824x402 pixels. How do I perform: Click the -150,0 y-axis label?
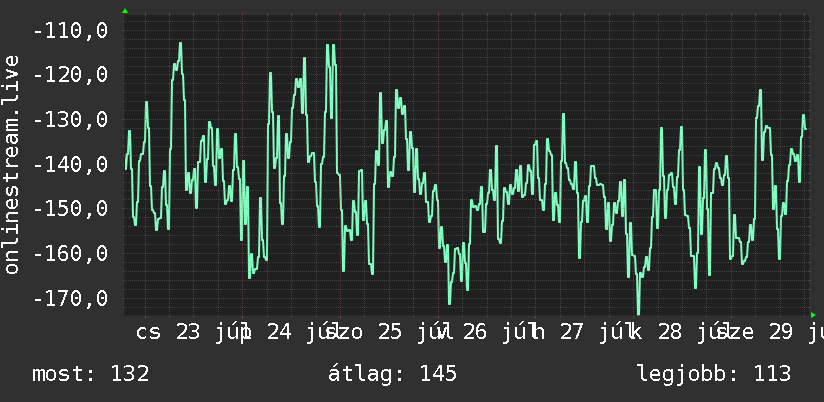(x=70, y=209)
